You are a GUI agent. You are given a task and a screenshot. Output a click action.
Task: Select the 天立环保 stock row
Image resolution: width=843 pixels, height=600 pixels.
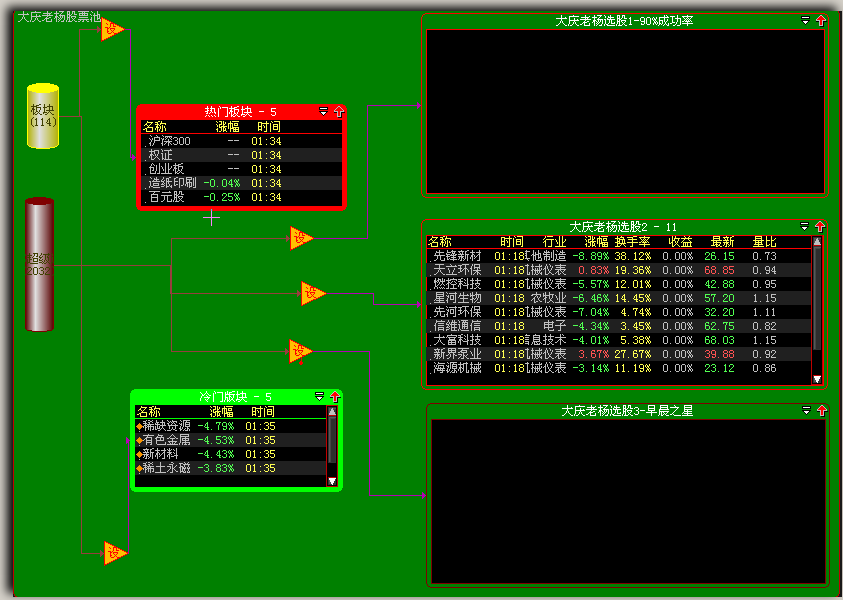point(619,270)
